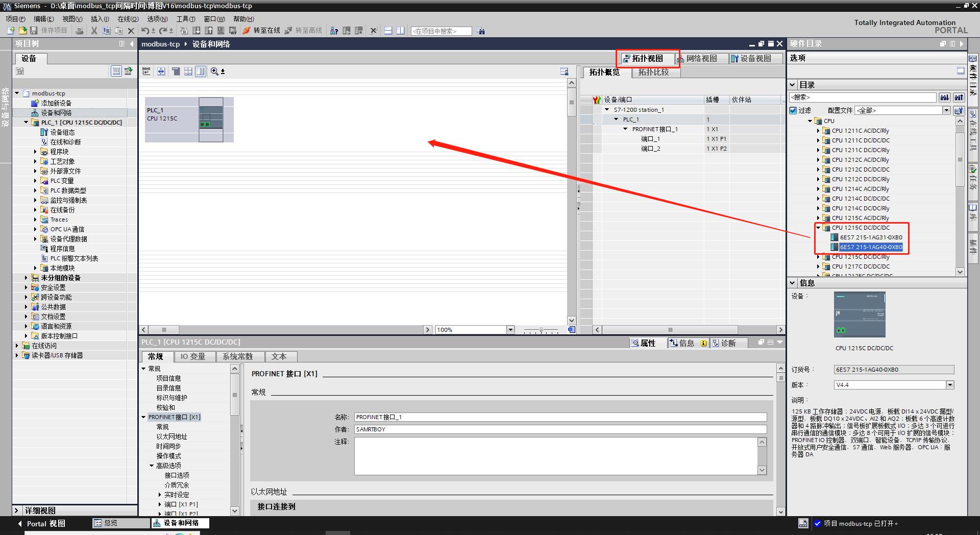Viewport: 980px width, 535px height.
Task: Click the compile icon in the toolbar
Action: 184,31
